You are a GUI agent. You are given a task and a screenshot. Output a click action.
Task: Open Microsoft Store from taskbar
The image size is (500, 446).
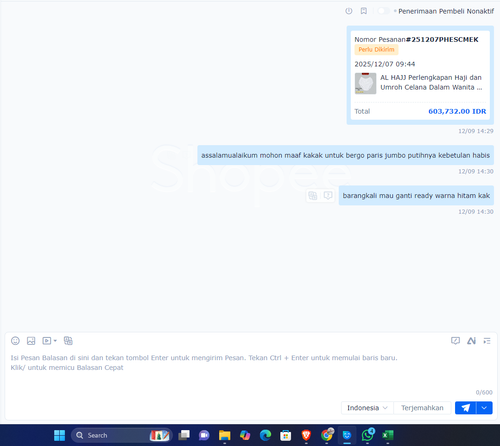286,435
